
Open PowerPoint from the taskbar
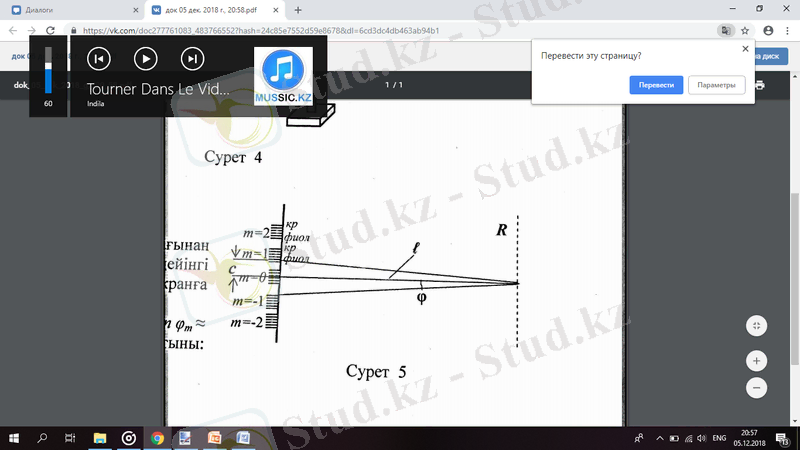pyautogui.click(x=214, y=438)
